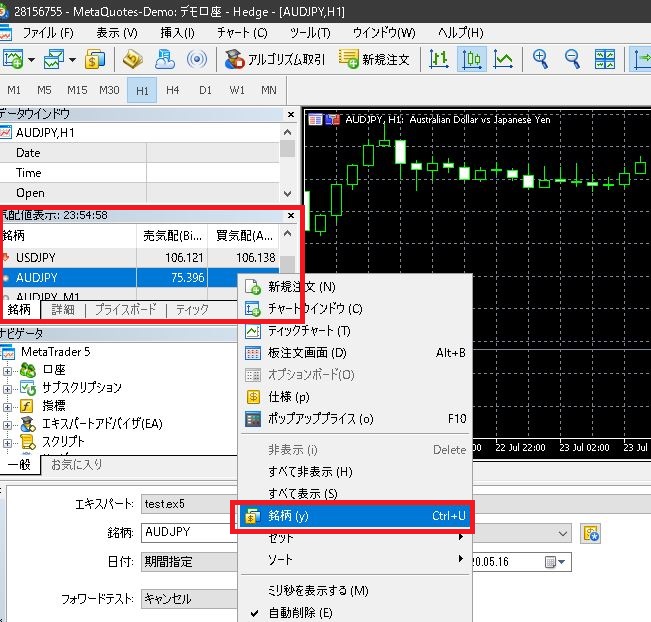Toggle chart auto-scroll icon at toolbar end
651x622 pixels.
click(641, 59)
